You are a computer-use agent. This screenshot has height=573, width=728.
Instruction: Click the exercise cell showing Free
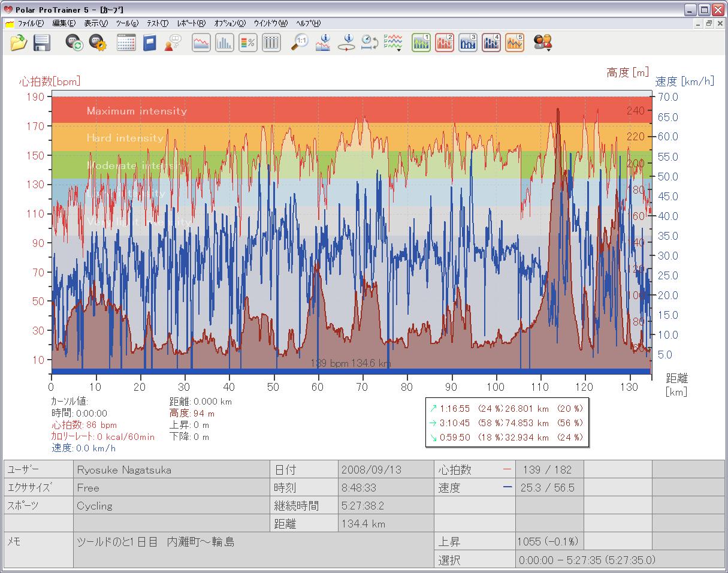172,487
